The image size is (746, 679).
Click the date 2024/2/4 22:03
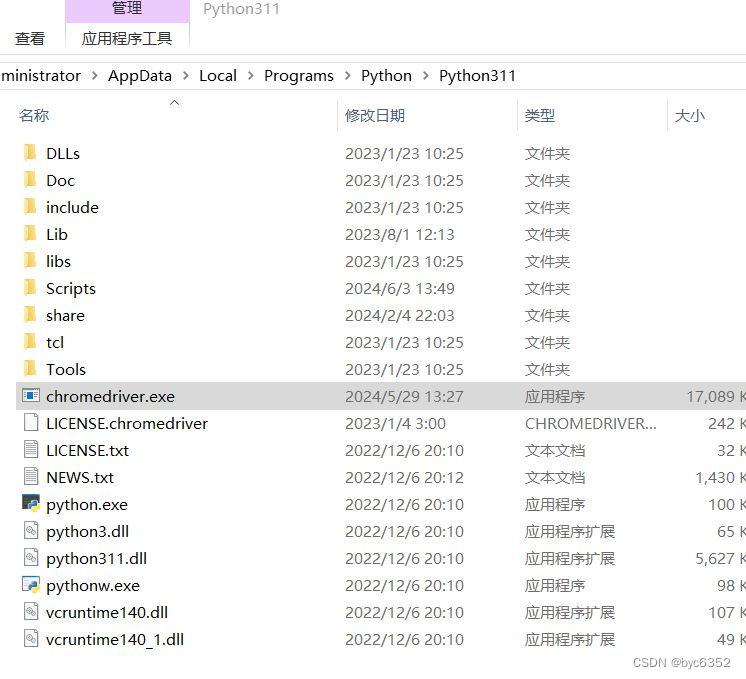[x=400, y=315]
